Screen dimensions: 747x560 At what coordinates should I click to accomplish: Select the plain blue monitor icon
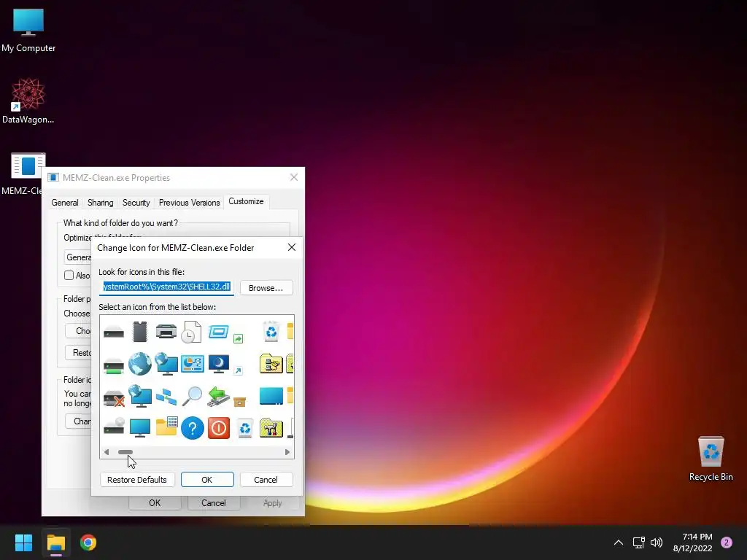pos(140,427)
